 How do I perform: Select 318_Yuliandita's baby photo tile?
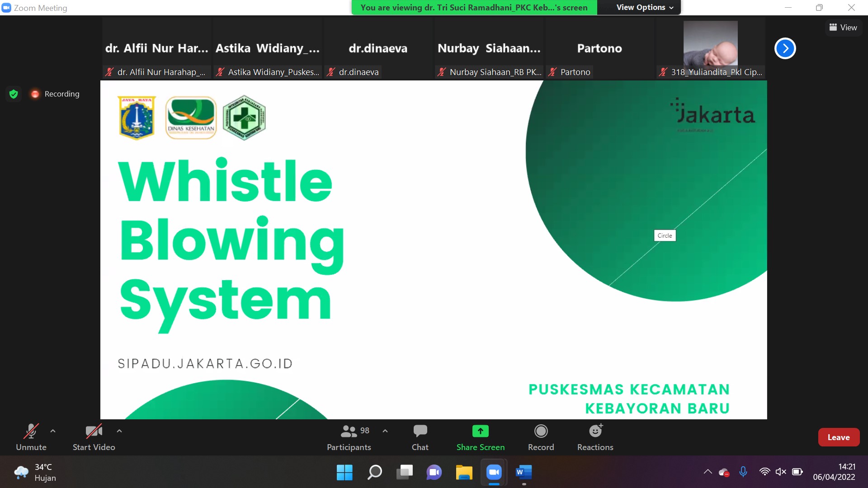coord(710,48)
